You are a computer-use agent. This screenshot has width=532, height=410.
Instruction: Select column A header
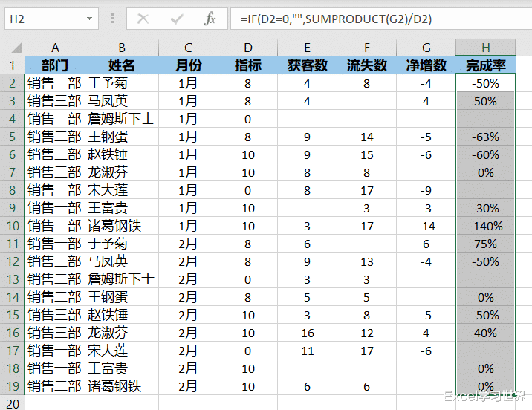pyautogui.click(x=55, y=48)
